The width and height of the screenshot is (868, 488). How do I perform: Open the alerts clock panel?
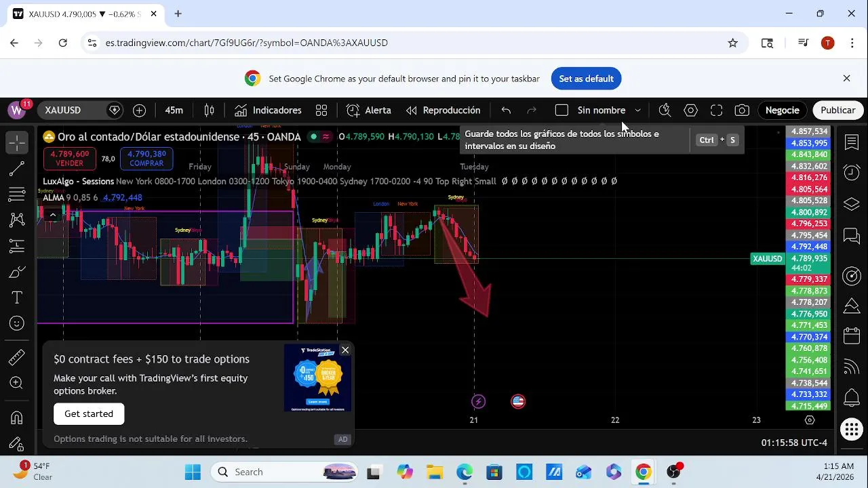tap(852, 173)
